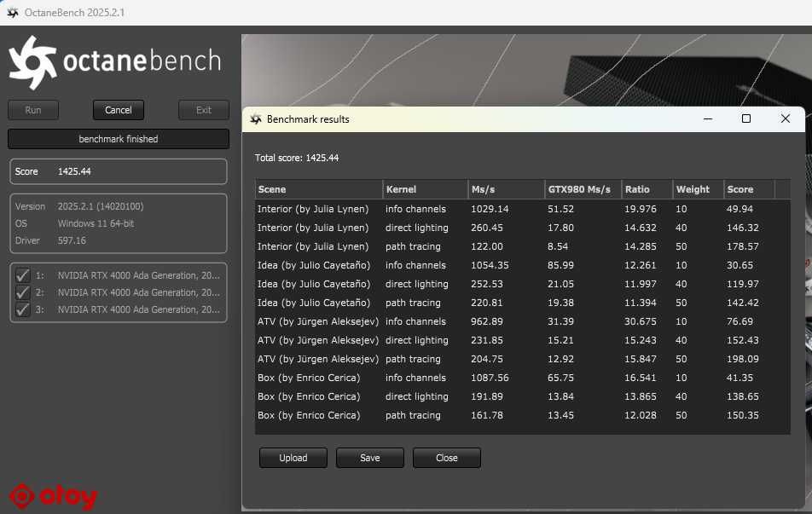Viewport: 812px width, 514px height.
Task: Select the Box direct lighting row
Action: 523,396
